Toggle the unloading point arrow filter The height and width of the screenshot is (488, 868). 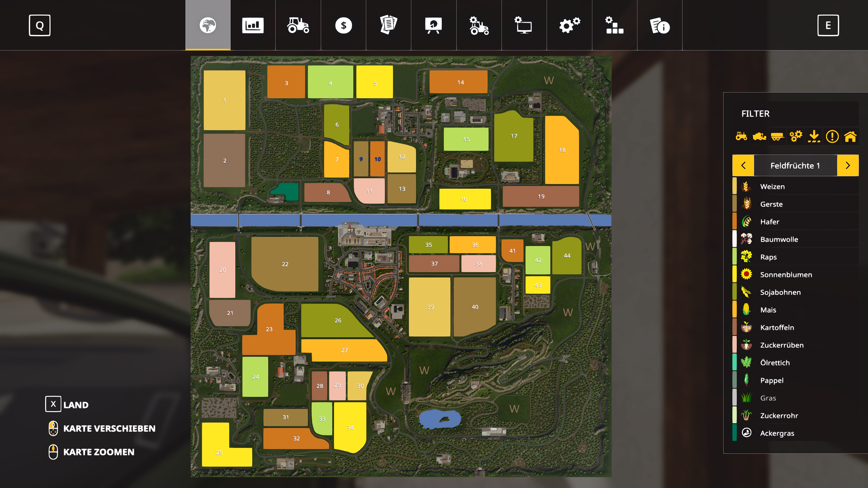tap(814, 137)
